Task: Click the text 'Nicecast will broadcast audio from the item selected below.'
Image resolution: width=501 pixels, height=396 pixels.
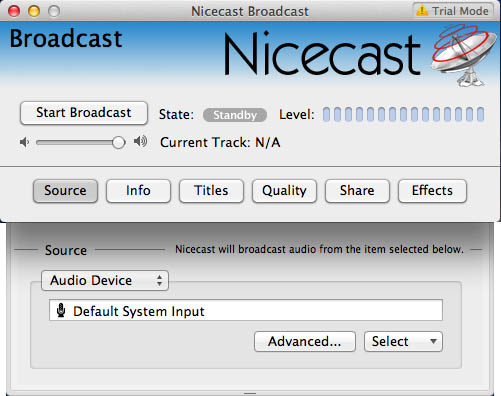Action: click(319, 249)
